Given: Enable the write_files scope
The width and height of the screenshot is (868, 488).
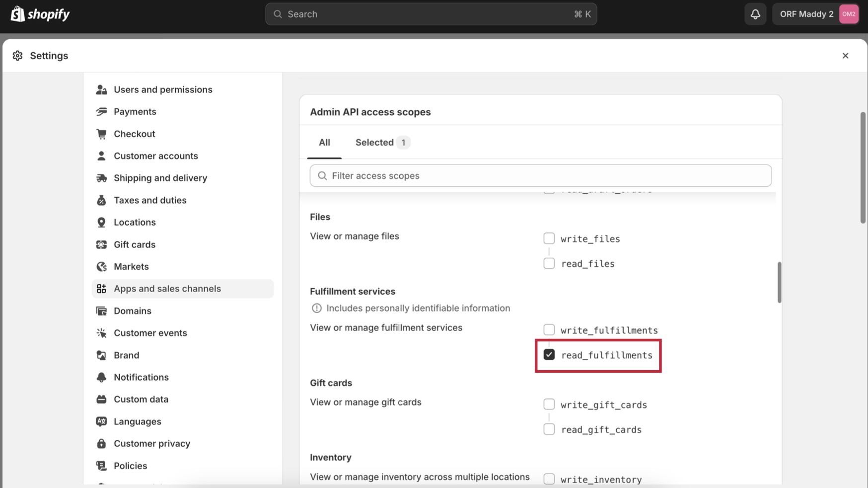Looking at the screenshot, I should (549, 239).
